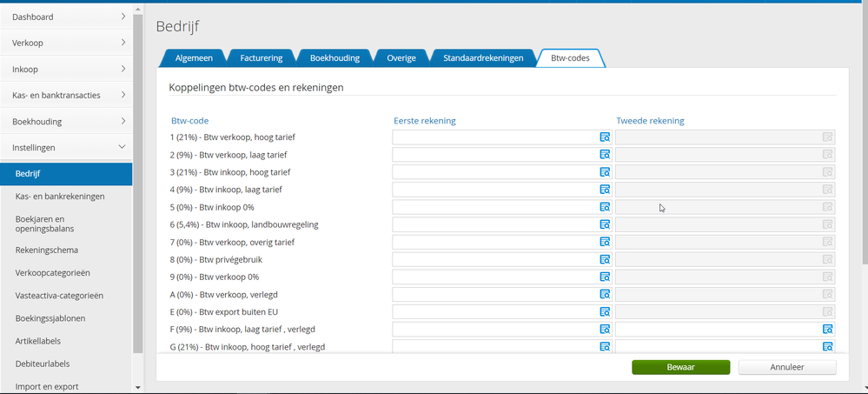The height and width of the screenshot is (394, 868).
Task: Click the Btw-code column header
Action: (x=190, y=121)
